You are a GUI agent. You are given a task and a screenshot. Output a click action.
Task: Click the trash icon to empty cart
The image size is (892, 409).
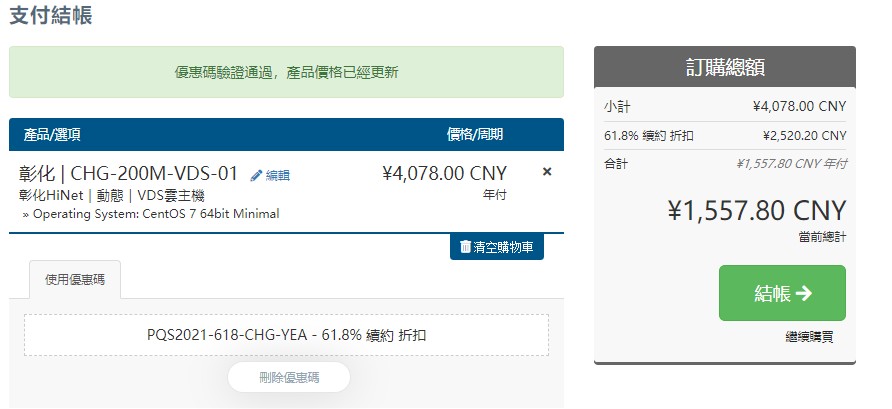pyautogui.click(x=465, y=246)
